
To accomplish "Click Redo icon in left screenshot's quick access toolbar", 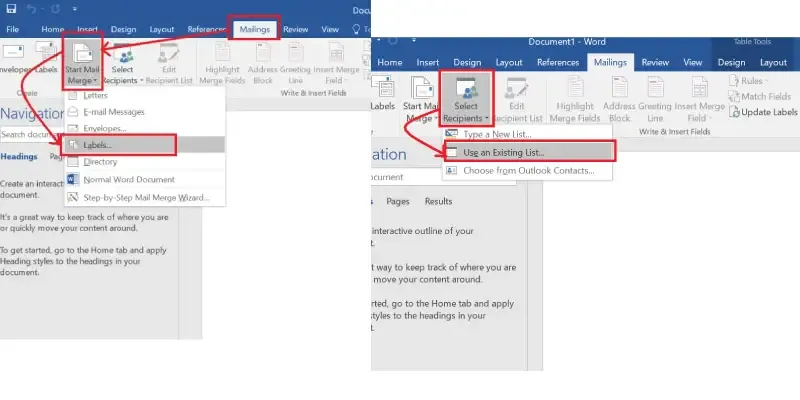I will (55, 9).
